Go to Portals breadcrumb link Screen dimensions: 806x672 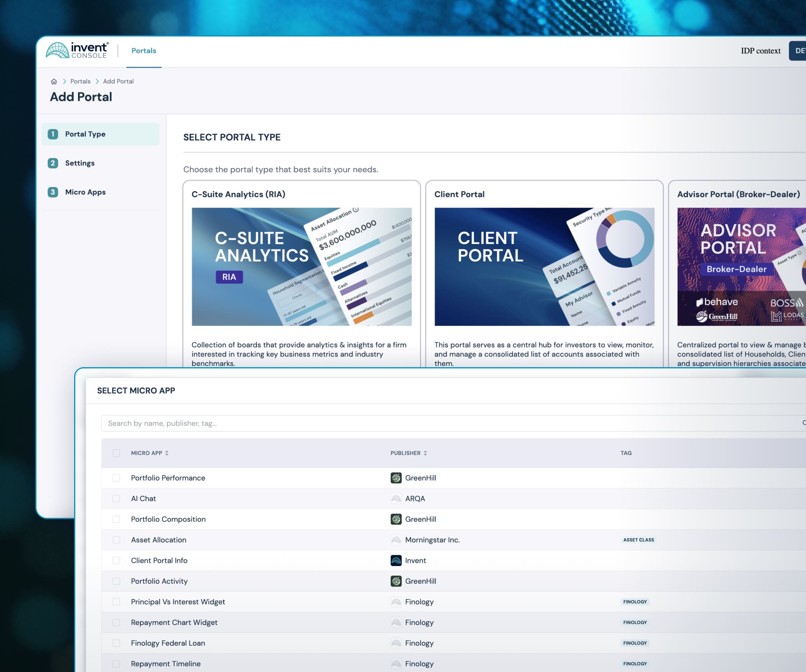click(80, 81)
